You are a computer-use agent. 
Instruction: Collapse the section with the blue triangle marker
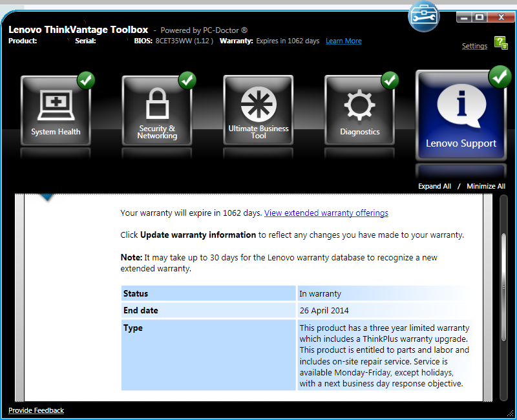tap(47, 198)
